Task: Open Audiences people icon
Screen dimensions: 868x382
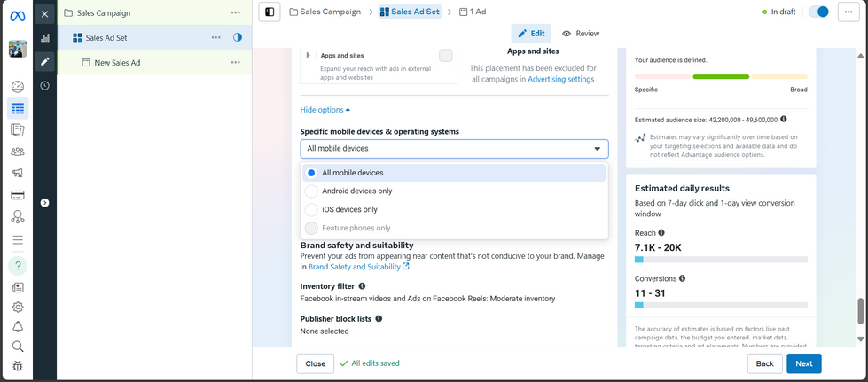Action: pos(18,152)
